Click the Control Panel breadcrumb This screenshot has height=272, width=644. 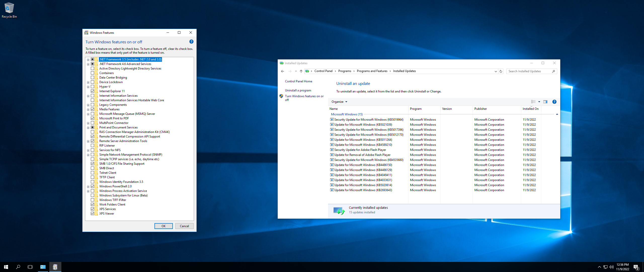[x=323, y=71]
